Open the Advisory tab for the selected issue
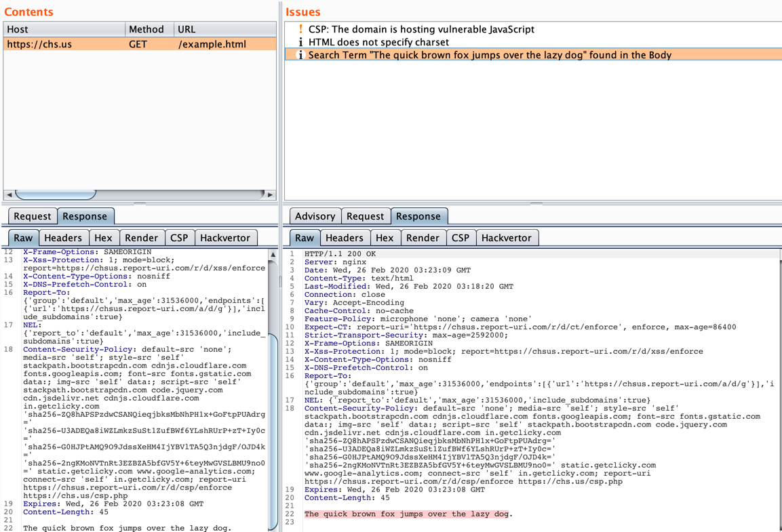 [315, 216]
